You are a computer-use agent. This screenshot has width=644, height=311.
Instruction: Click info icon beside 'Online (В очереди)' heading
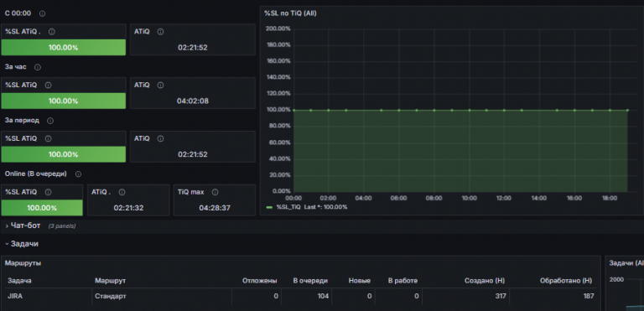(x=78, y=174)
